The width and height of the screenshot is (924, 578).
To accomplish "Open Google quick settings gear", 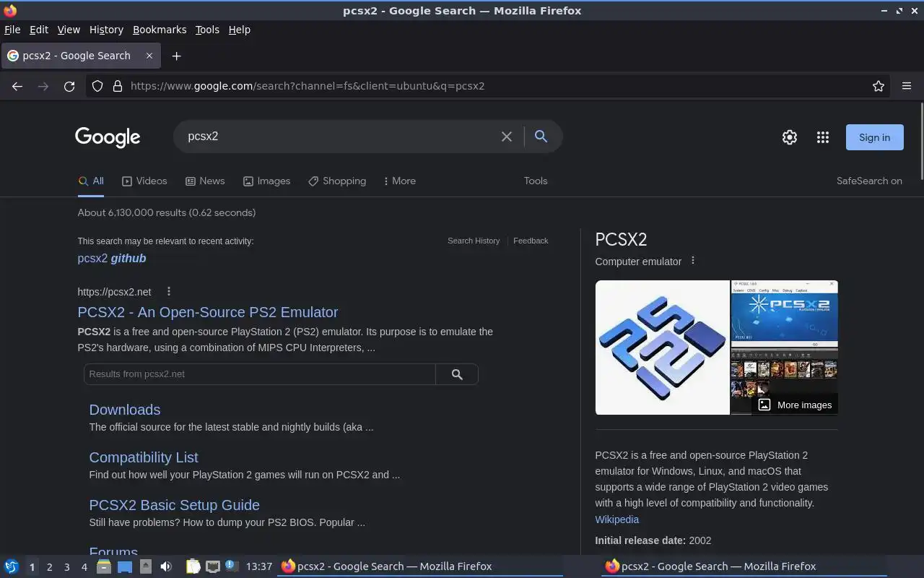I will coord(790,137).
